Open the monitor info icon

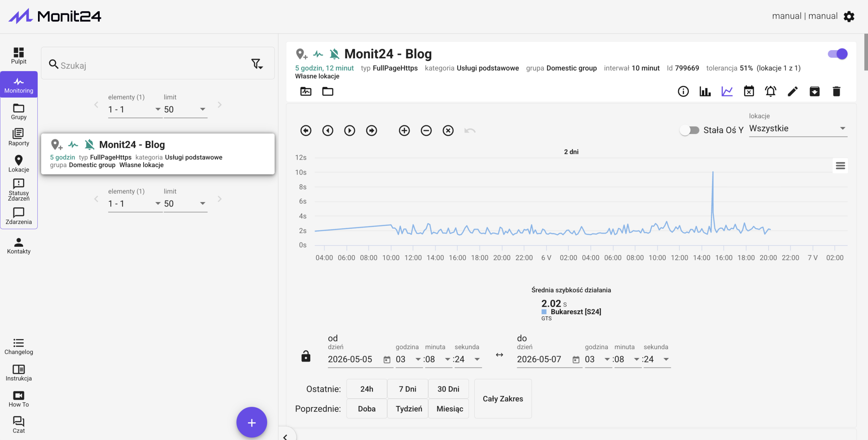point(683,91)
